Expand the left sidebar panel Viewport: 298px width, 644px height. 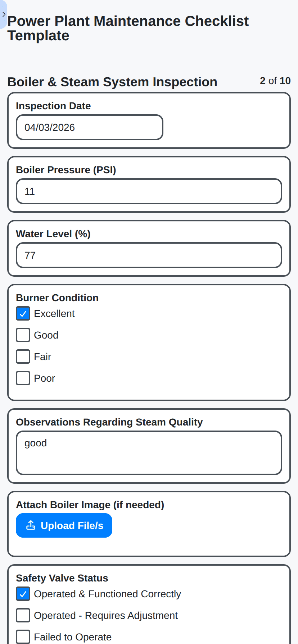tap(4, 14)
